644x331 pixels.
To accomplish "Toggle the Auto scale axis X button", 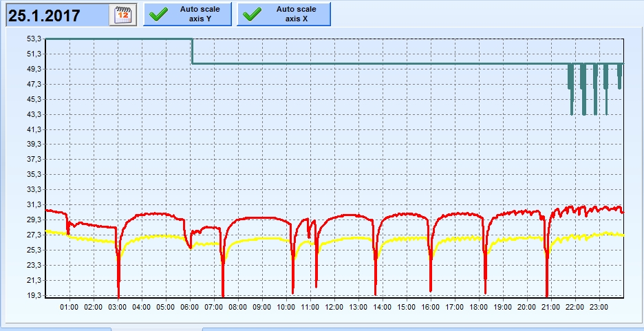I will [x=283, y=14].
